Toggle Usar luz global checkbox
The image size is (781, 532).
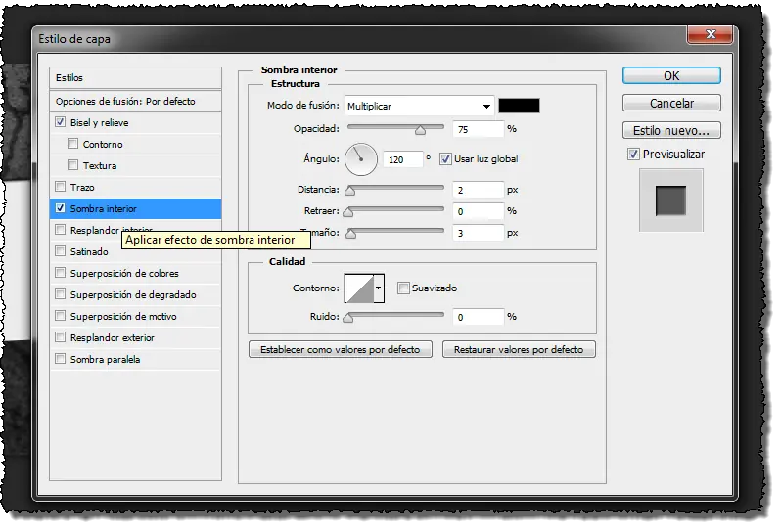pyautogui.click(x=445, y=159)
